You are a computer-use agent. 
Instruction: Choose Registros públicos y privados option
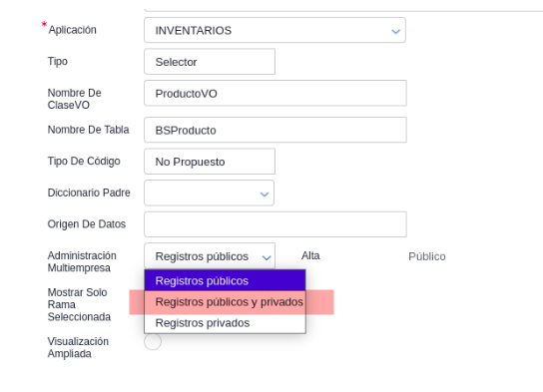coord(225,301)
